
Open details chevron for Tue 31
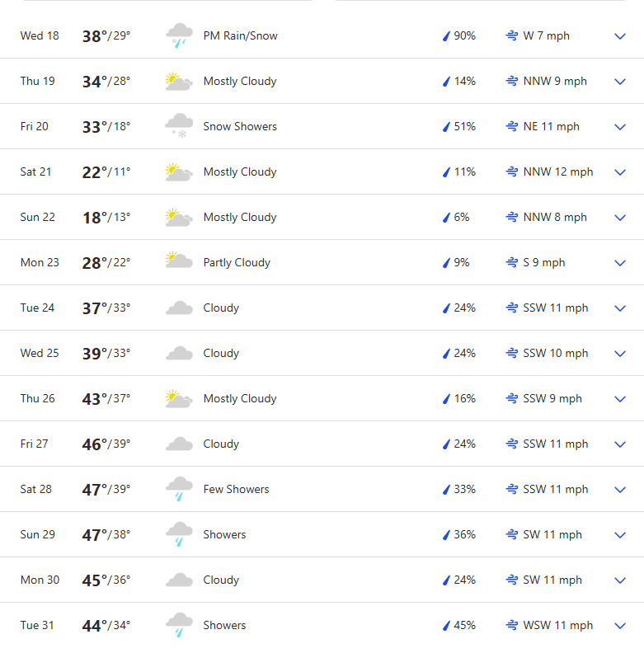coord(621,626)
